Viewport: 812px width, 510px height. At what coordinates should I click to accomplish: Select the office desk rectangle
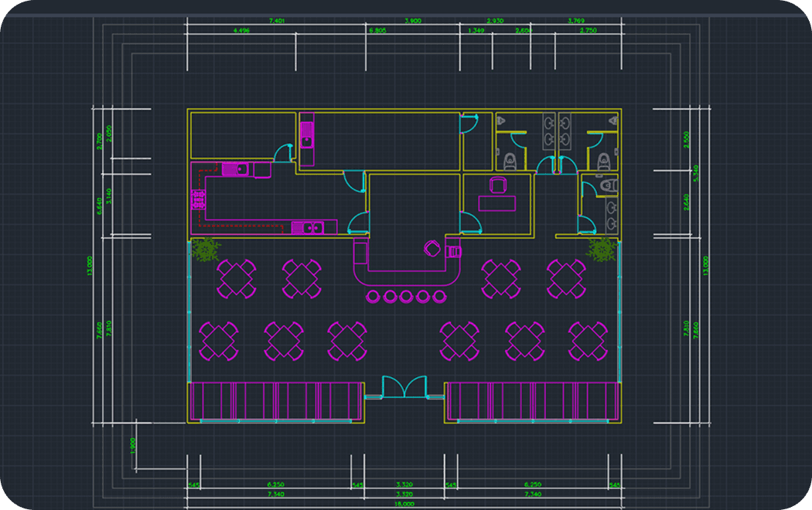tap(497, 203)
